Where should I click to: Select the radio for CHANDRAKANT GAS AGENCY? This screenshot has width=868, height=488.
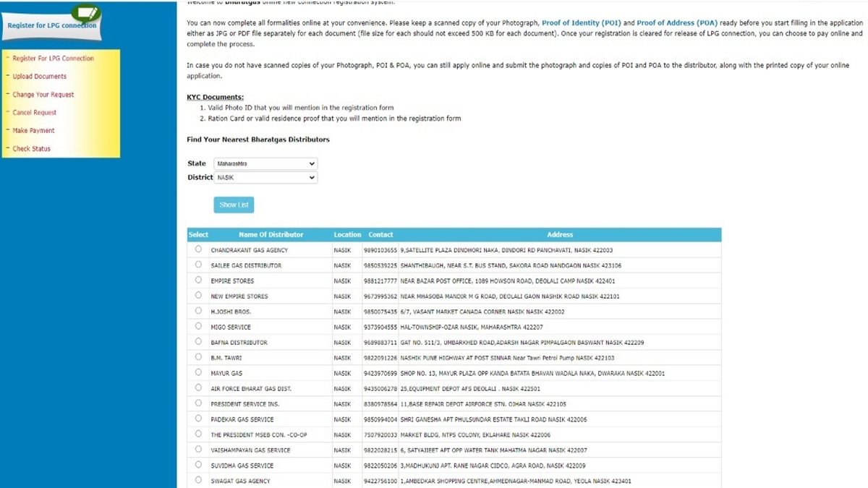pyautogui.click(x=198, y=249)
